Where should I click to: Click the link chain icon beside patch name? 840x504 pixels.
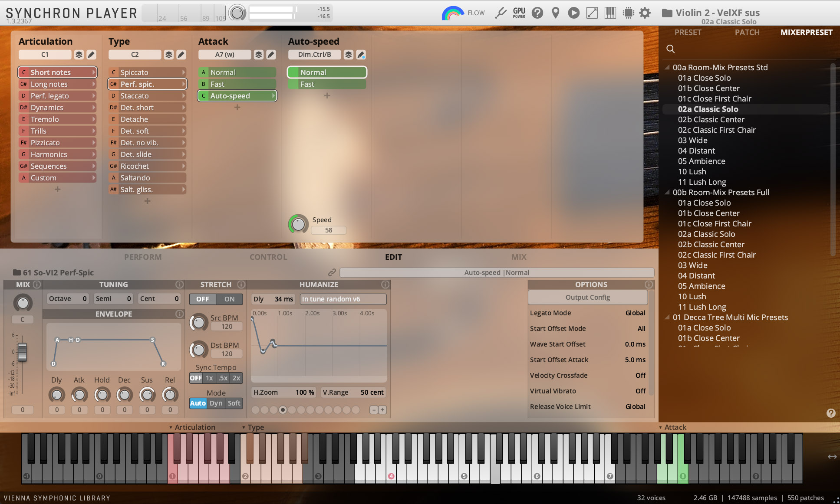(x=332, y=272)
